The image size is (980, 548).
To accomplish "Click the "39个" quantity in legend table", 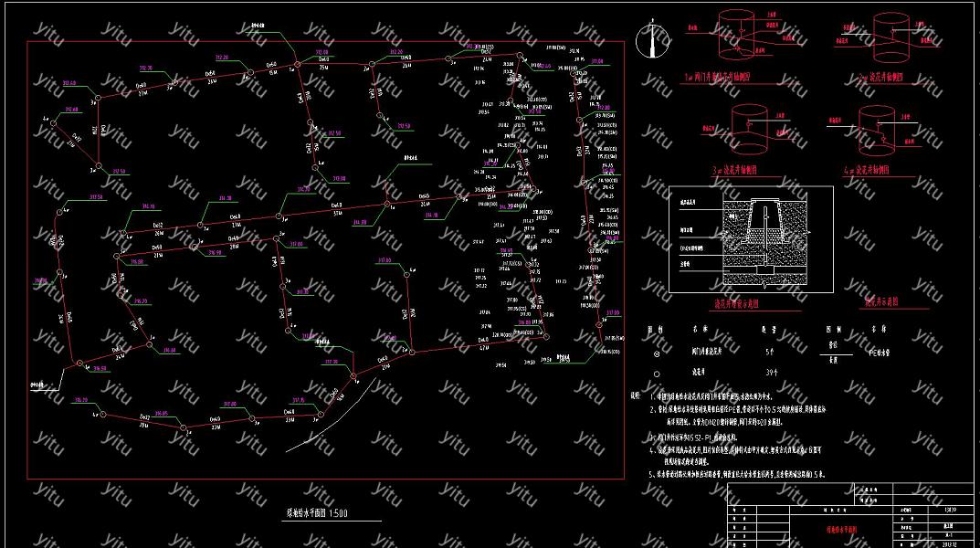I will [x=772, y=373].
